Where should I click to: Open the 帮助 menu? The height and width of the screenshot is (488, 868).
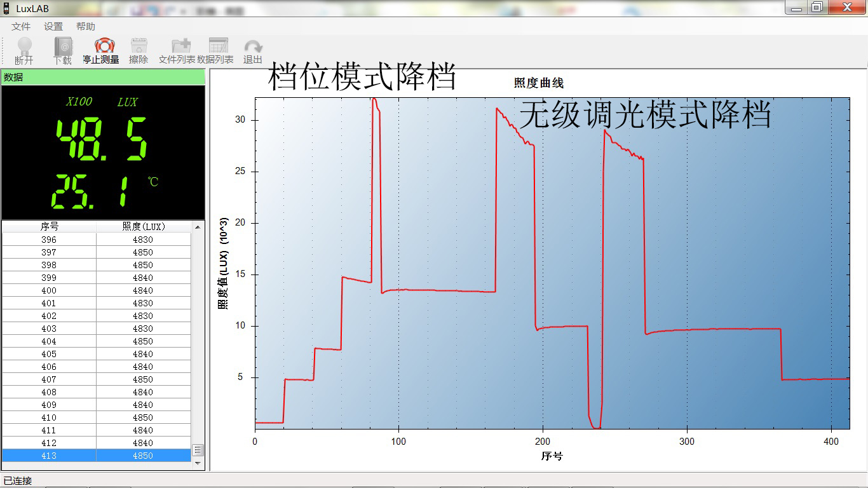pyautogui.click(x=86, y=26)
